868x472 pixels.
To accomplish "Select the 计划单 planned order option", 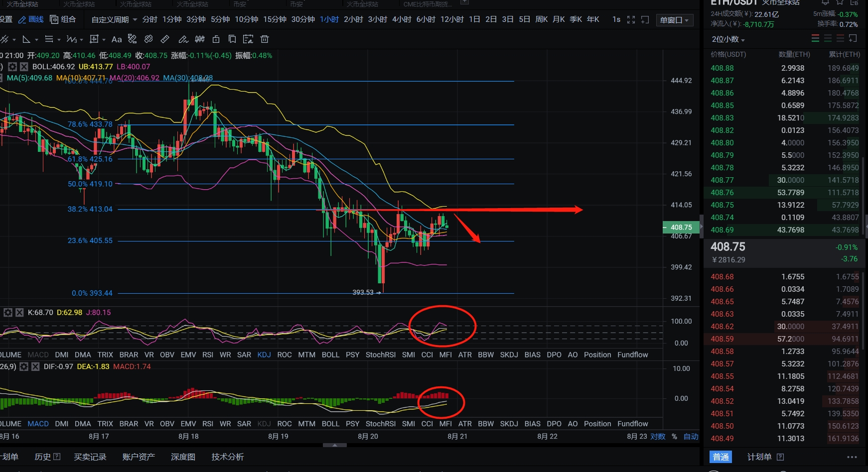I will pyautogui.click(x=759, y=457).
